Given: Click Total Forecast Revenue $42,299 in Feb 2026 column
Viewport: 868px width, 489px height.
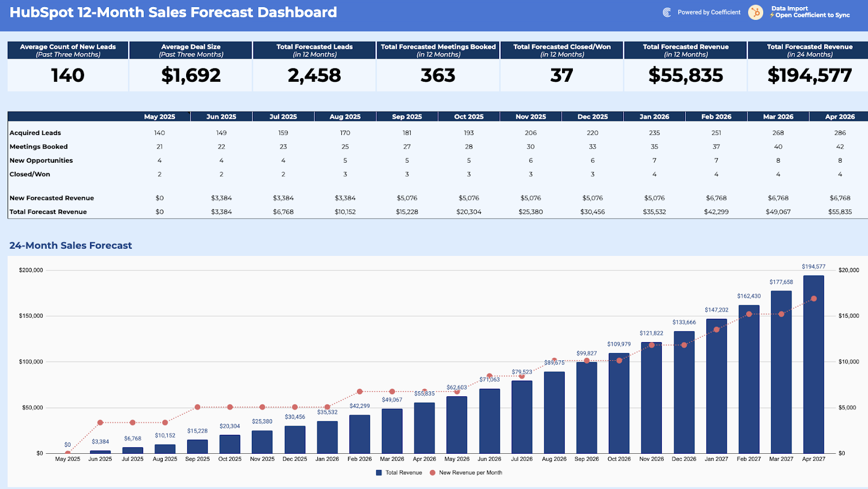Looking at the screenshot, I should coord(716,212).
